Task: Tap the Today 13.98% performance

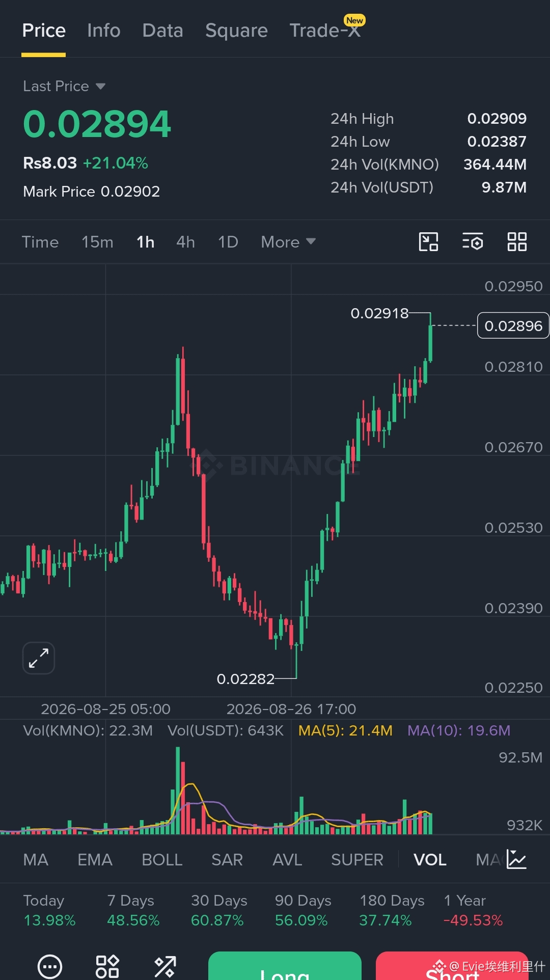Action: pyautogui.click(x=49, y=911)
